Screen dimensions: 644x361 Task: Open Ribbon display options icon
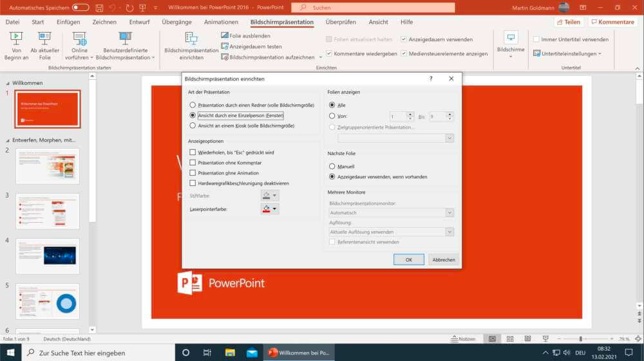(x=583, y=7)
